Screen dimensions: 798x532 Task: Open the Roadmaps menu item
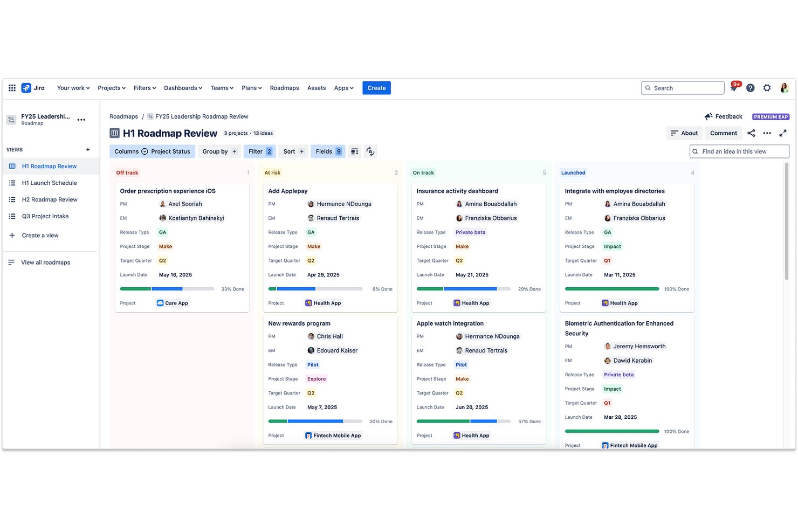coord(284,88)
